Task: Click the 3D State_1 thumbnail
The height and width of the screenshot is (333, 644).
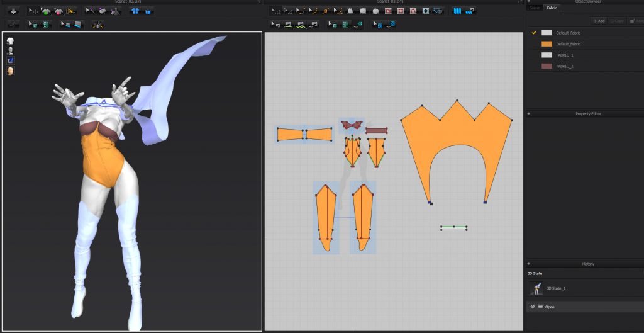Action: pyautogui.click(x=536, y=288)
